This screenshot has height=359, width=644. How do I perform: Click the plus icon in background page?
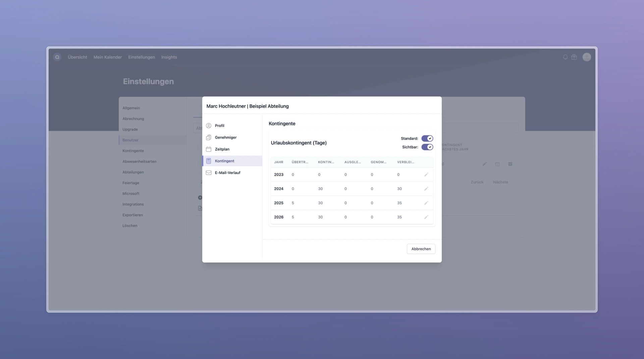pos(200,197)
